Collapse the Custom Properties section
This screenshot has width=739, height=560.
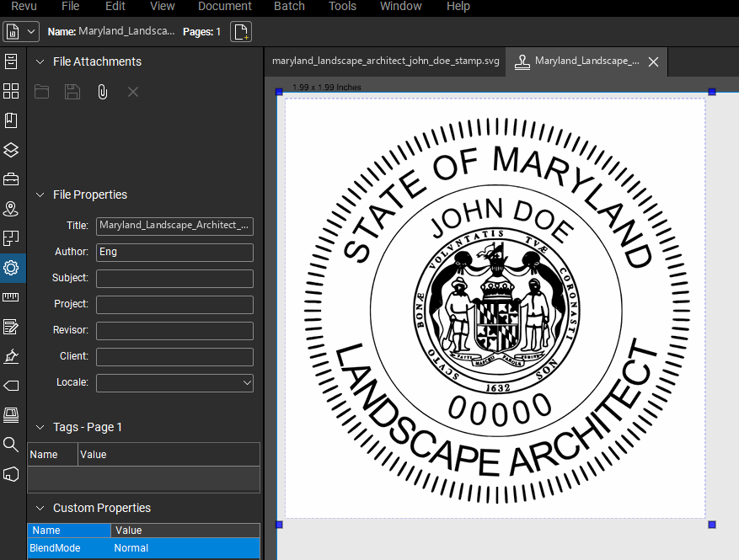40,508
